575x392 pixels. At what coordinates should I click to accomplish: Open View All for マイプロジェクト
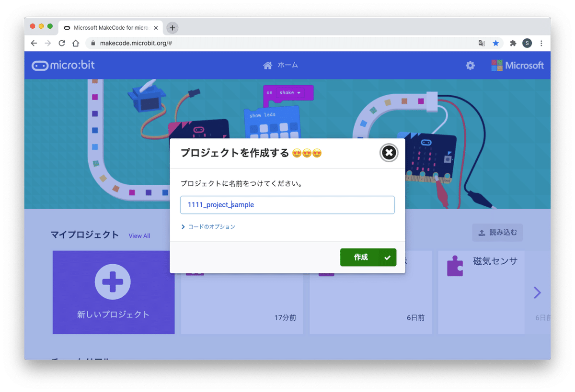139,236
